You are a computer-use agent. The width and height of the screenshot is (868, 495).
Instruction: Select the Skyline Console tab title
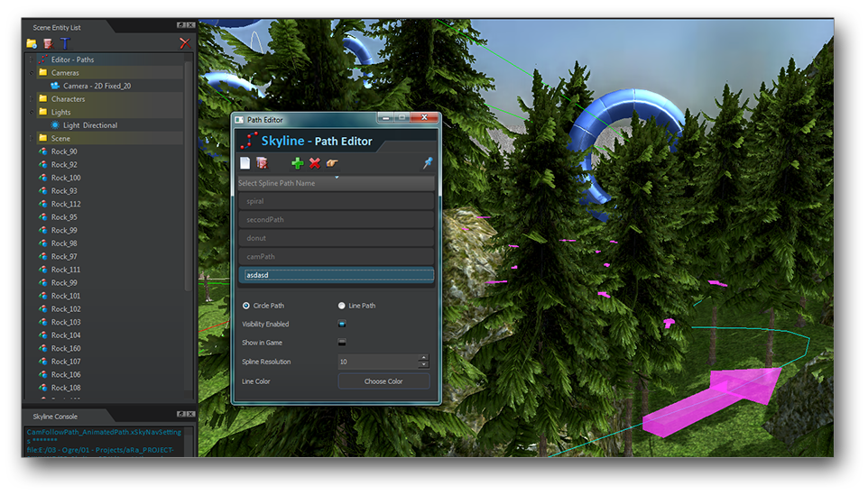click(55, 417)
